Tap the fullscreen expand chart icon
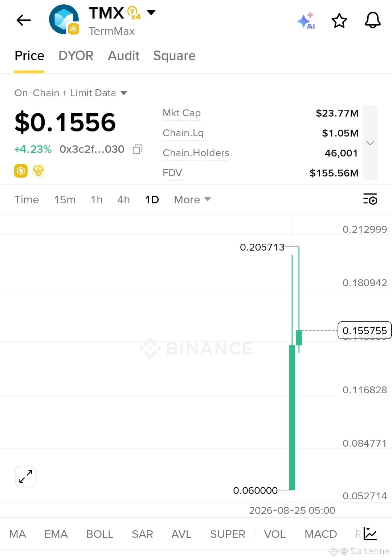Screen dimensions: 392x560 (x=26, y=476)
